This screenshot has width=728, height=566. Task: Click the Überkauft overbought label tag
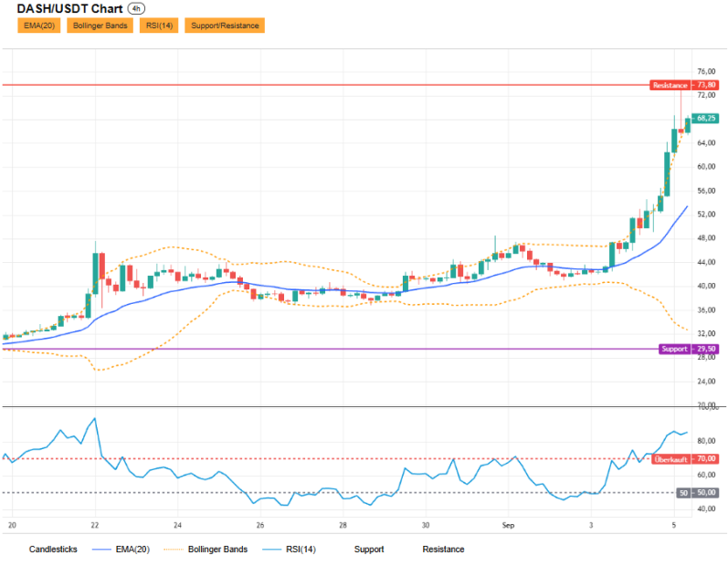coord(670,459)
